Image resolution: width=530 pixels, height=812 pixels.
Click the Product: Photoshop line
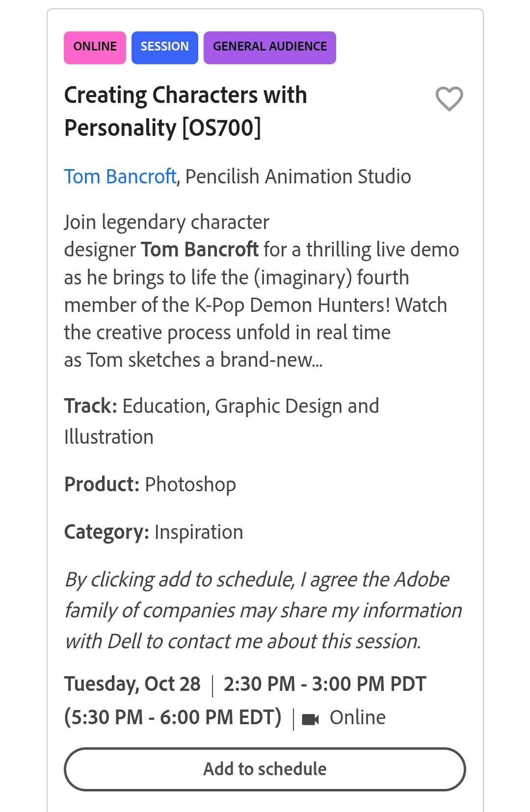(x=150, y=484)
